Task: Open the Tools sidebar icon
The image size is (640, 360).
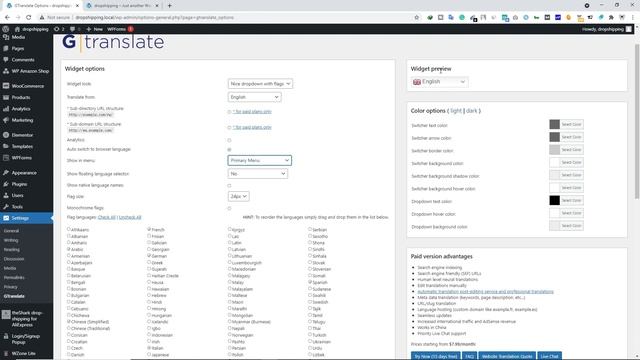Action: [x=6, y=207]
